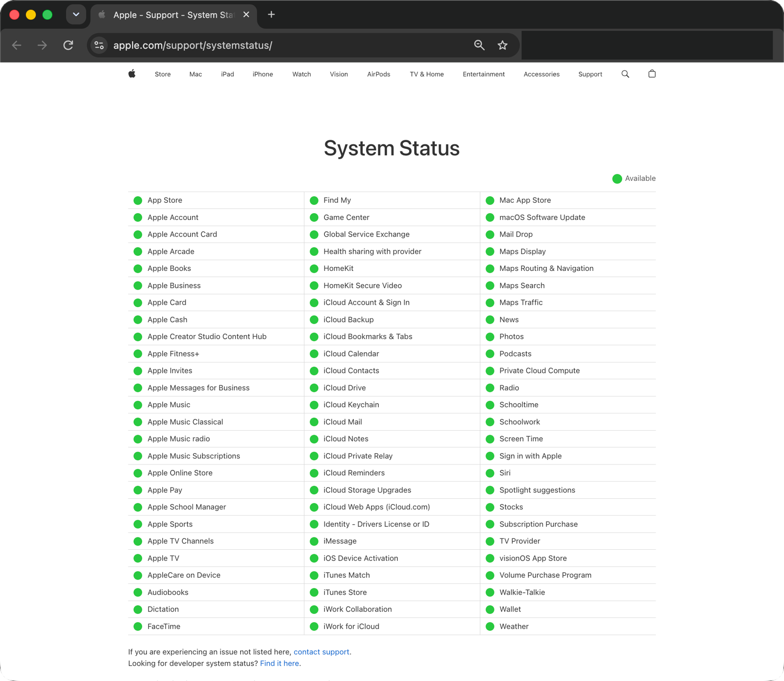784x681 pixels.
Task: Click the green status dot for iMessage
Action: pyautogui.click(x=314, y=541)
